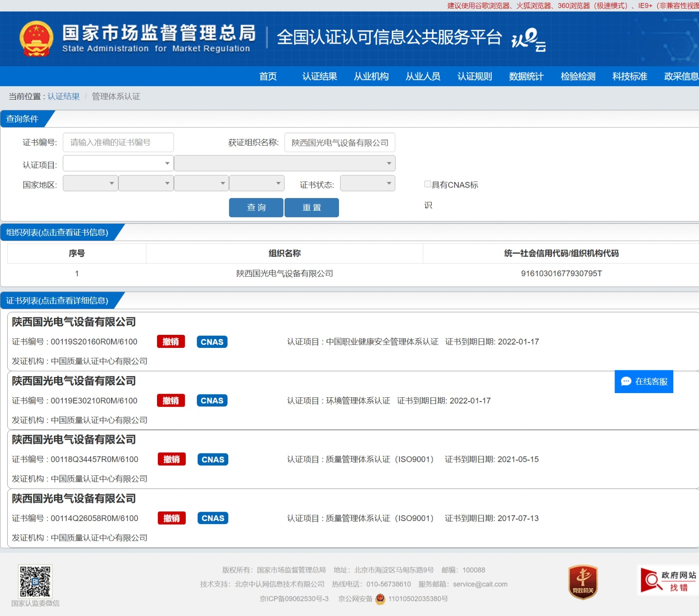Image resolution: width=699 pixels, height=616 pixels.
Task: Open 政采信息 navigation menu
Action: coord(681,76)
